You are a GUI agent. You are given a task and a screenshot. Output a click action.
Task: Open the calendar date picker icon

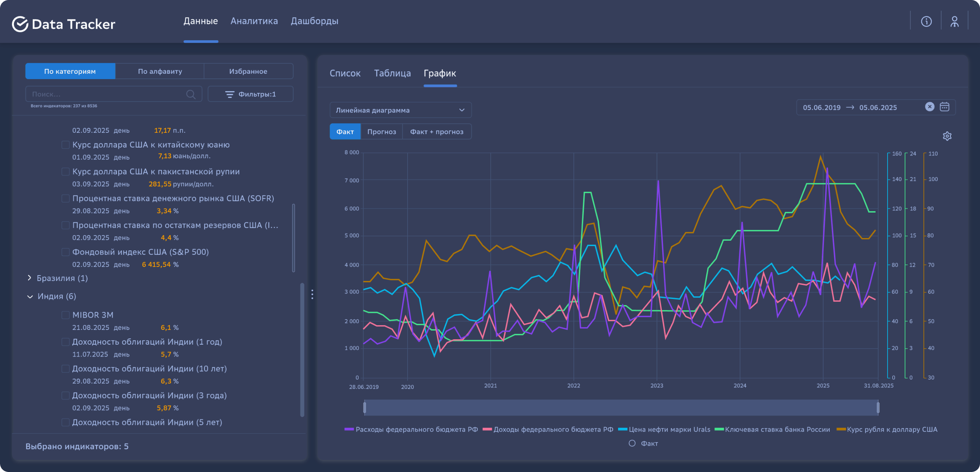click(945, 107)
